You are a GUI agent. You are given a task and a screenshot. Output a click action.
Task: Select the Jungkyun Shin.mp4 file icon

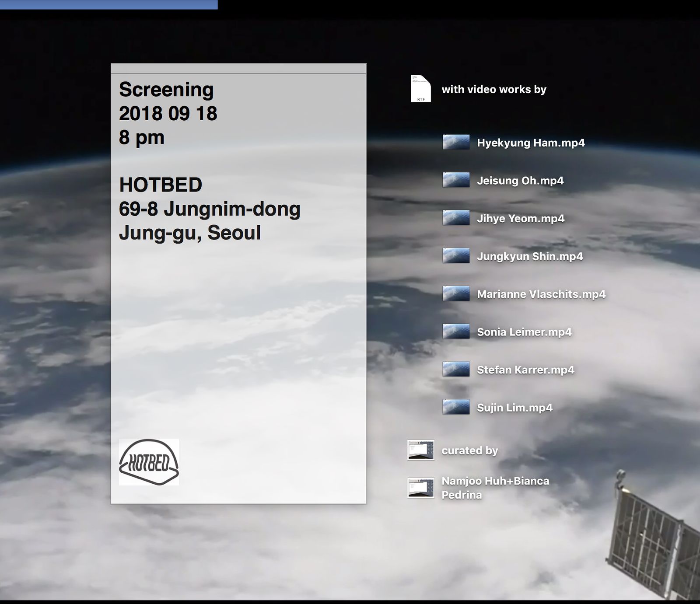coord(456,256)
